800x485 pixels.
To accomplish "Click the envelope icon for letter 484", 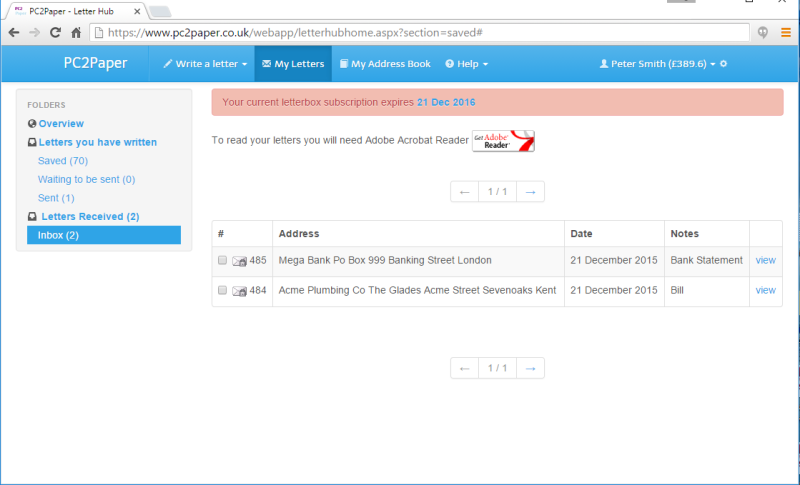I will pos(239,291).
